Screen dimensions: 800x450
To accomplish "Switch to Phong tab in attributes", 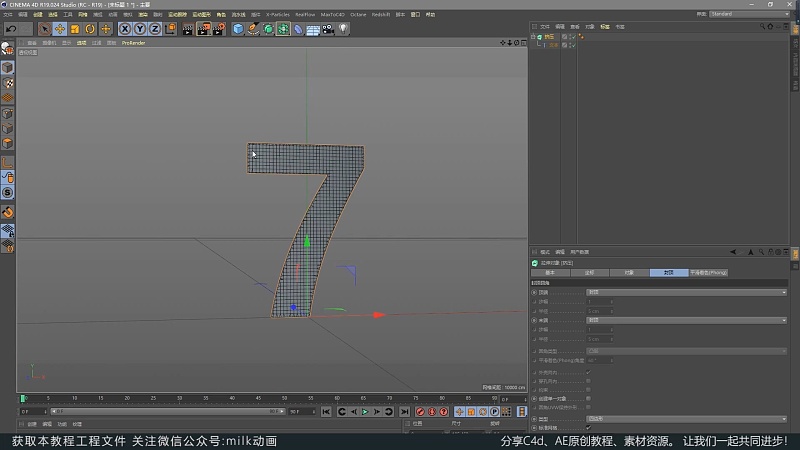I will coord(708,273).
